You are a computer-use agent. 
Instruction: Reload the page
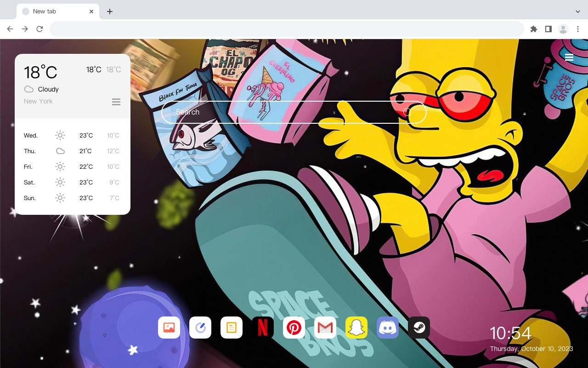tap(40, 29)
